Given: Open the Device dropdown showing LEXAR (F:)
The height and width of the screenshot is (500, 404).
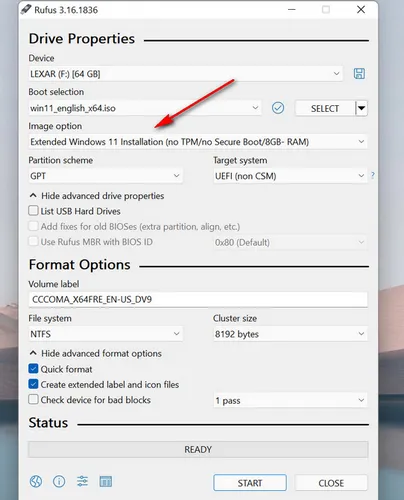Looking at the screenshot, I should click(185, 74).
